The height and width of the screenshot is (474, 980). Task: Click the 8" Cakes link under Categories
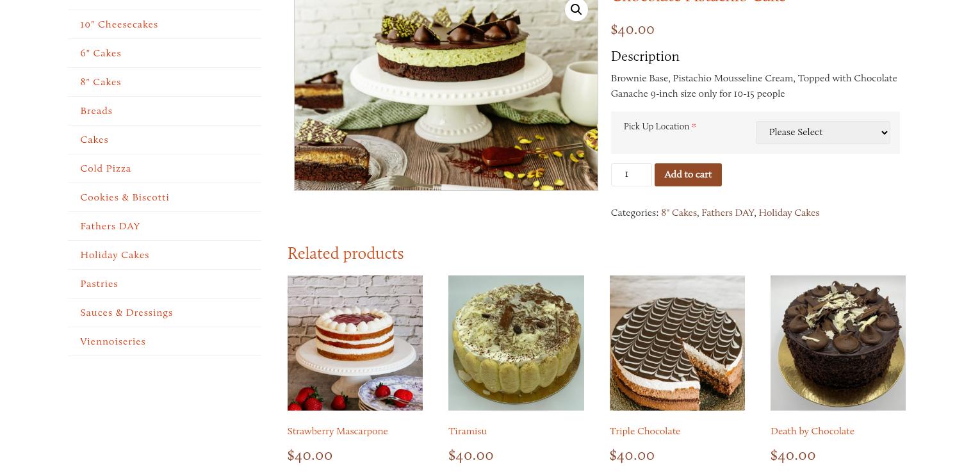pos(679,213)
